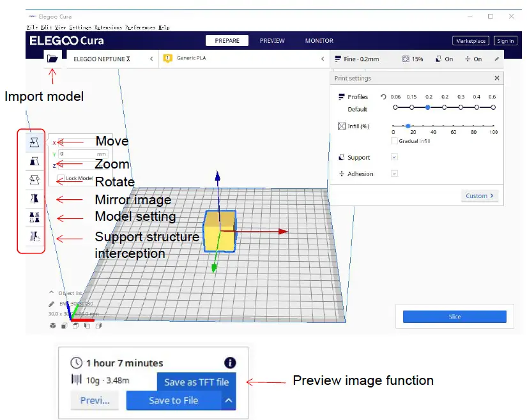Open the per-model settings tool
The height and width of the screenshot is (420, 527).
click(34, 218)
